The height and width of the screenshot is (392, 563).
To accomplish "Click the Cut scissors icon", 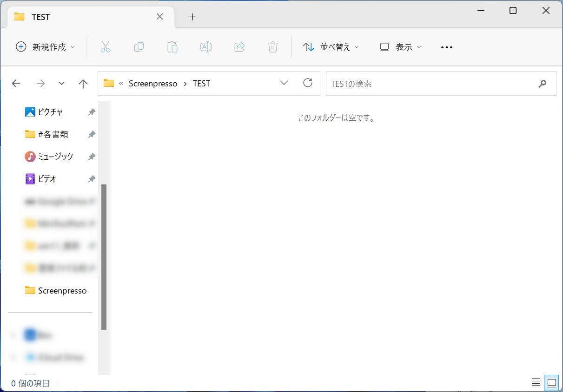I will 106,47.
